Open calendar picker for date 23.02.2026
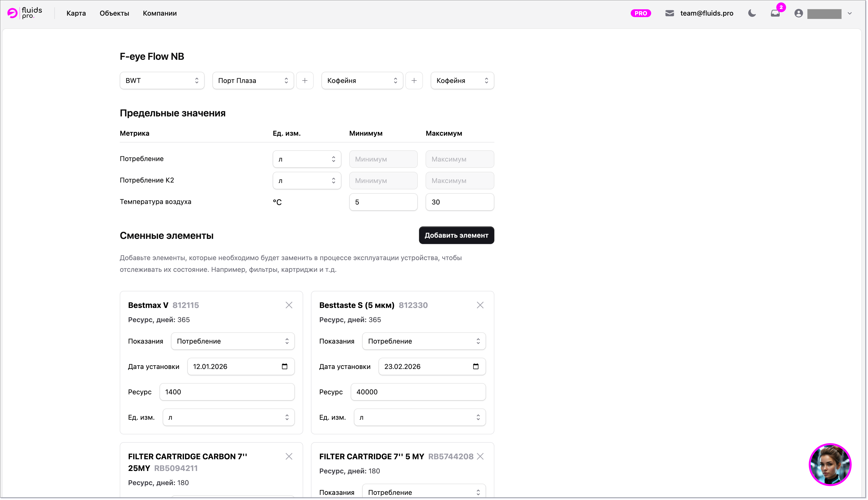The width and height of the screenshot is (868, 500). click(475, 367)
